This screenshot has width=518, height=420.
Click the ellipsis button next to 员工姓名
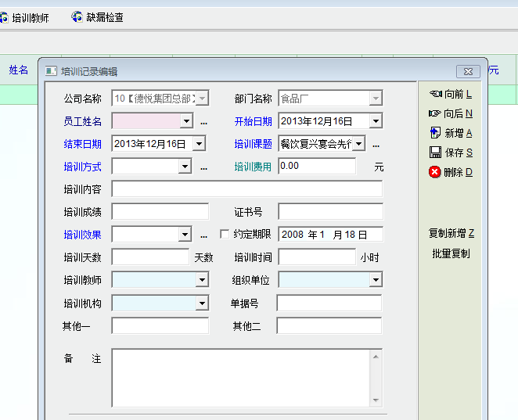pyautogui.click(x=204, y=122)
